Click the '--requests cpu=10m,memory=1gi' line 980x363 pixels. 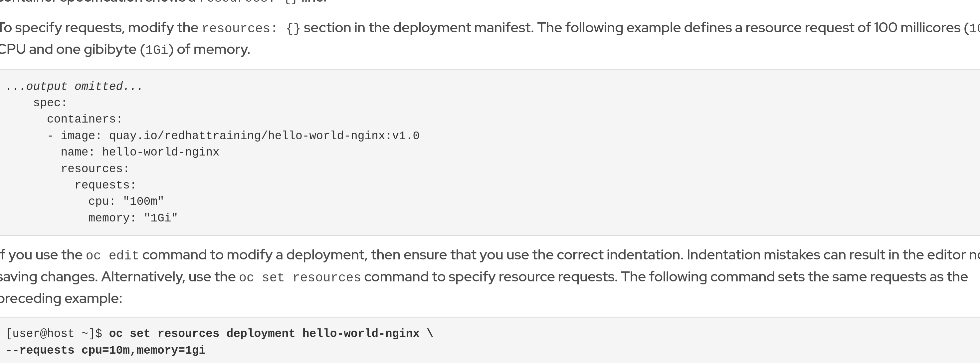tap(105, 350)
